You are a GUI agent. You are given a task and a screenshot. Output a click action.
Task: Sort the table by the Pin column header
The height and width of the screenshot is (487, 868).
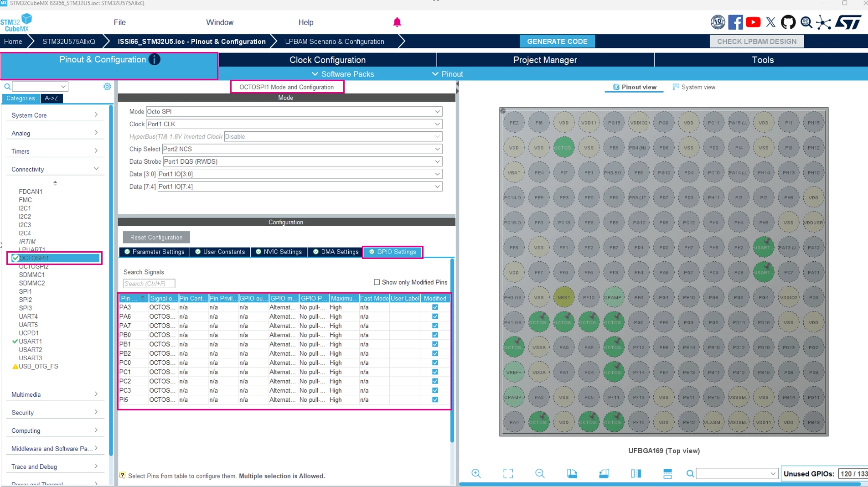[x=133, y=298]
